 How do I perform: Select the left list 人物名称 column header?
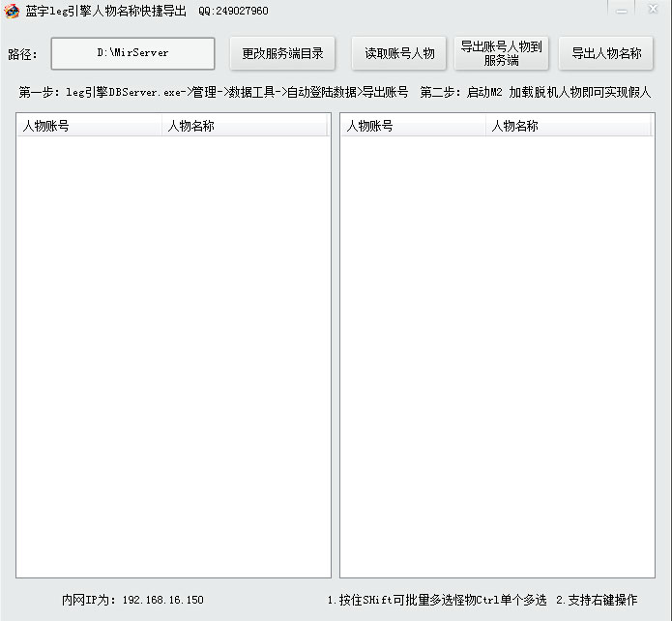tap(244, 126)
